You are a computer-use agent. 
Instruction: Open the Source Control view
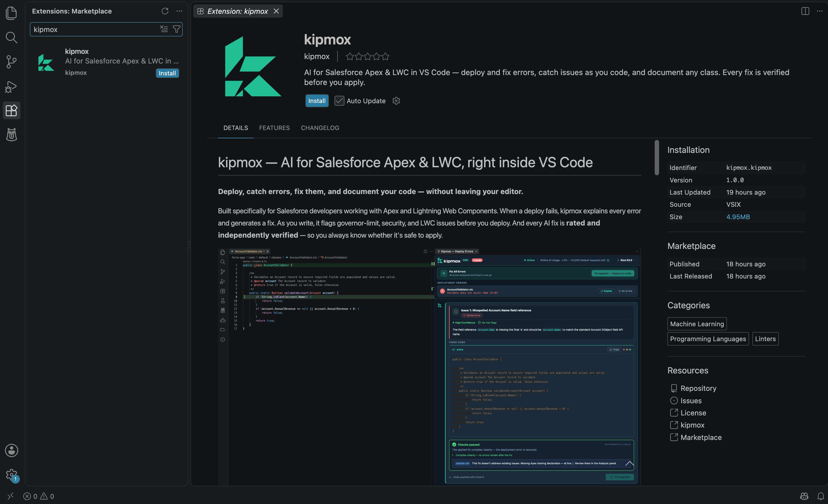11,62
